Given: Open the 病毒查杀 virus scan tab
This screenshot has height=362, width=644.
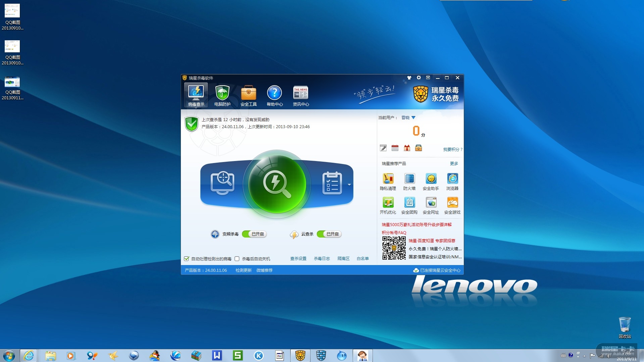Looking at the screenshot, I should [196, 95].
